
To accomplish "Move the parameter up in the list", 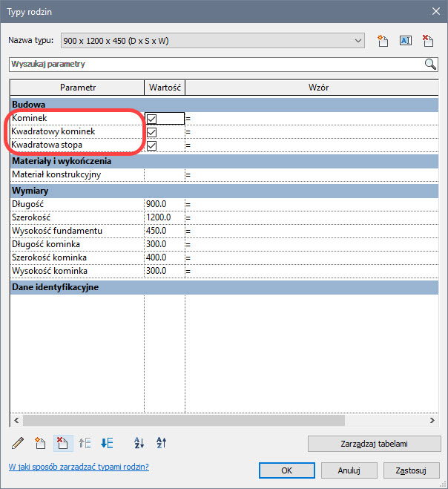I will tap(85, 444).
